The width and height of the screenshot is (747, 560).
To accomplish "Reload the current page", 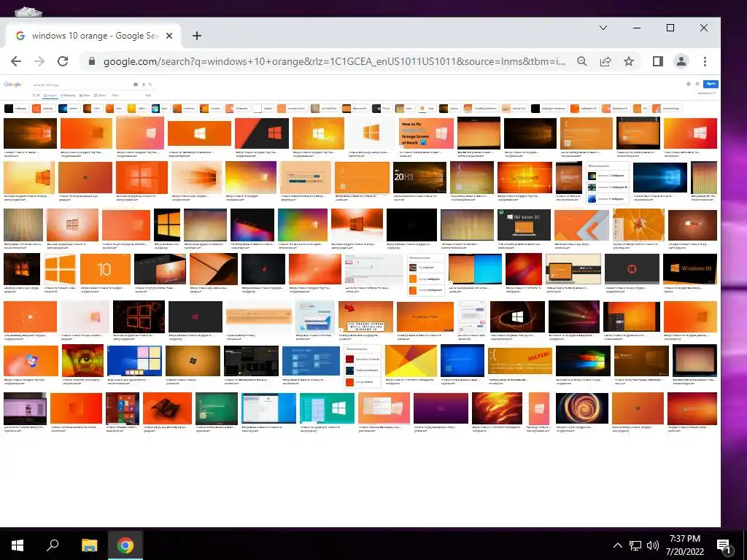I will [63, 61].
